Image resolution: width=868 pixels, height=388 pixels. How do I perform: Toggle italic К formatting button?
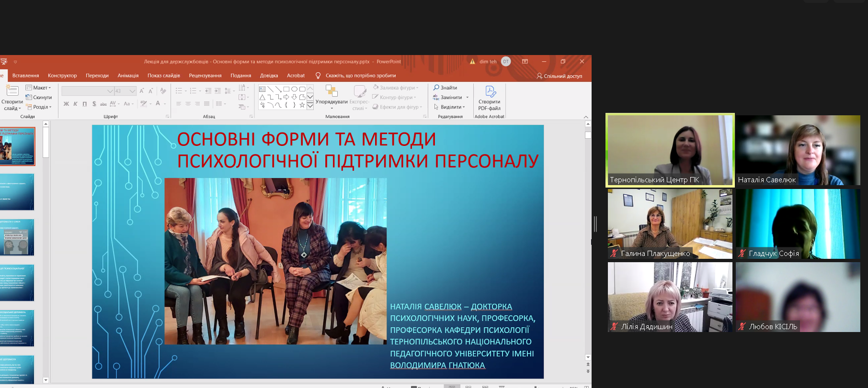75,104
